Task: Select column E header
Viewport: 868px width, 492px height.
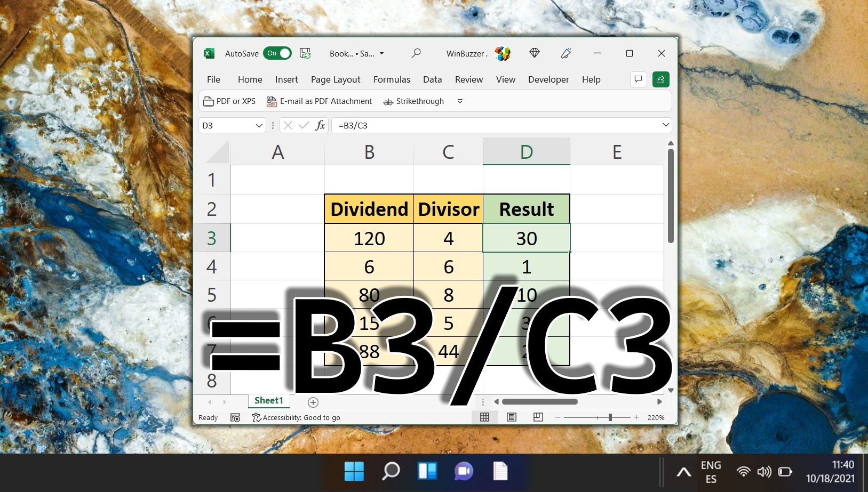Action: tap(617, 152)
